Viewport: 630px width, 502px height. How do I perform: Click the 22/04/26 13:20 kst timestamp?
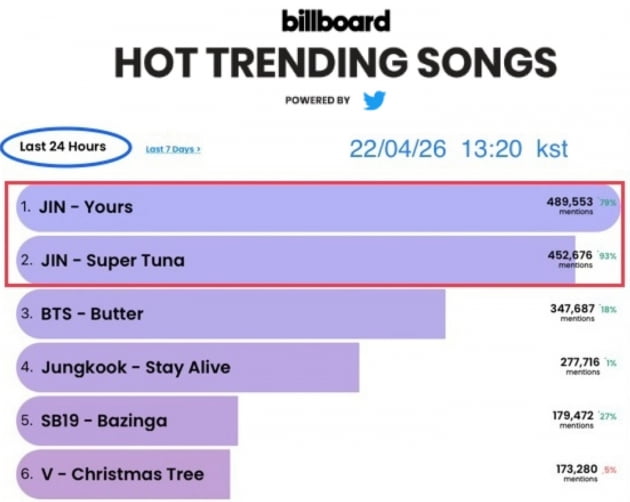click(458, 149)
